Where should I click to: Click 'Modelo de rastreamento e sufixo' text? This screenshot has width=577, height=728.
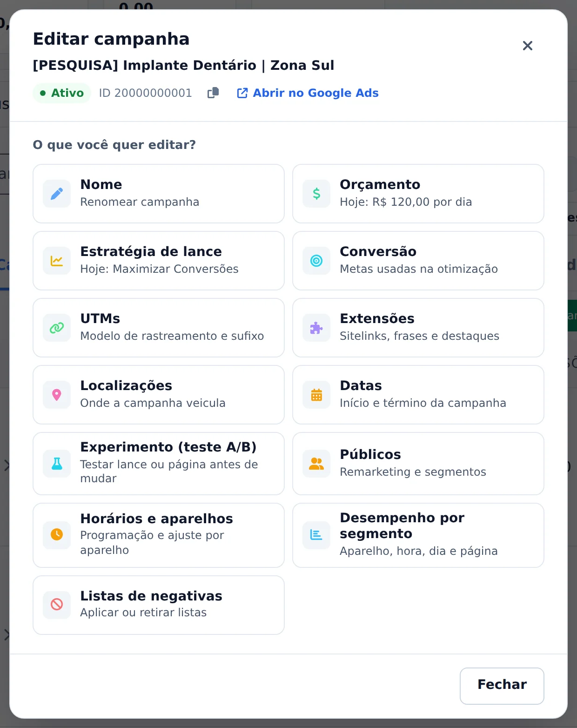point(172,336)
